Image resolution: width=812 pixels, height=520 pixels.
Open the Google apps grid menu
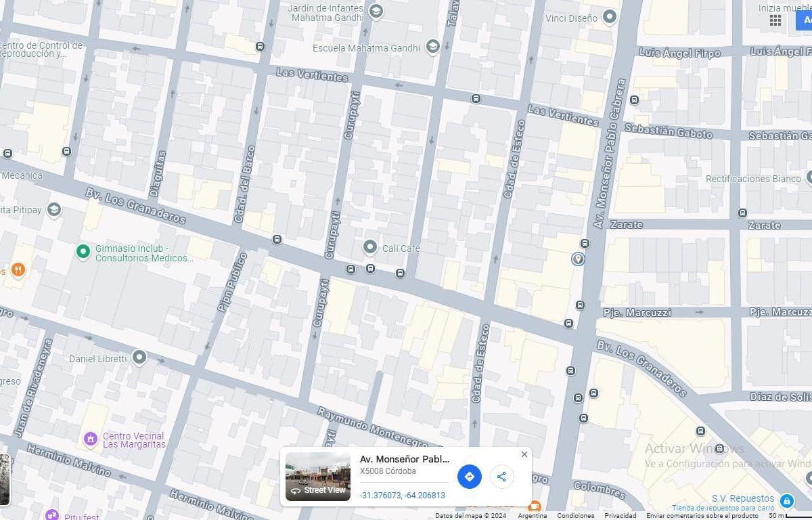coord(775,20)
